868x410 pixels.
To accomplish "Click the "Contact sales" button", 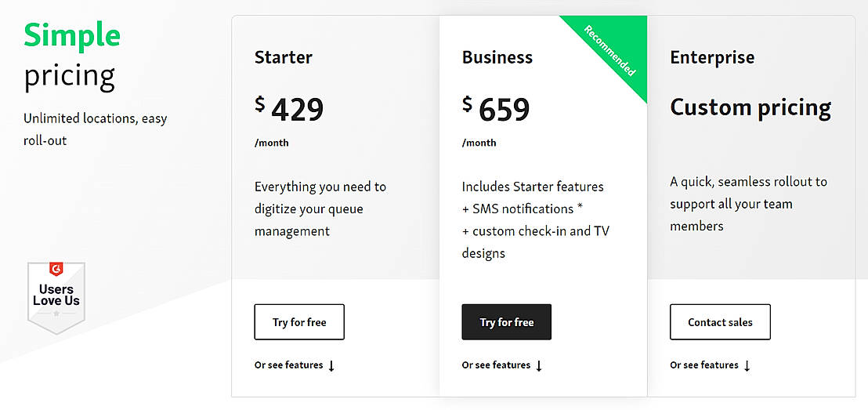I will coord(720,322).
